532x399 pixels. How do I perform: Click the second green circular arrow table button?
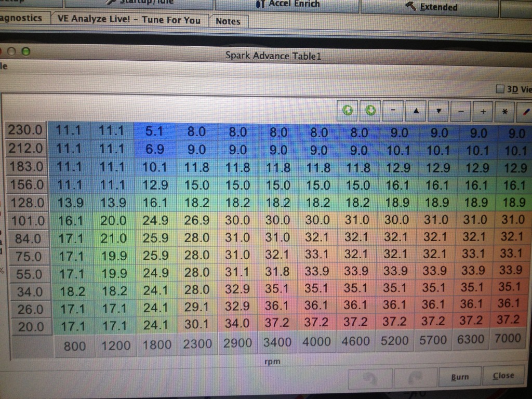[x=370, y=110]
